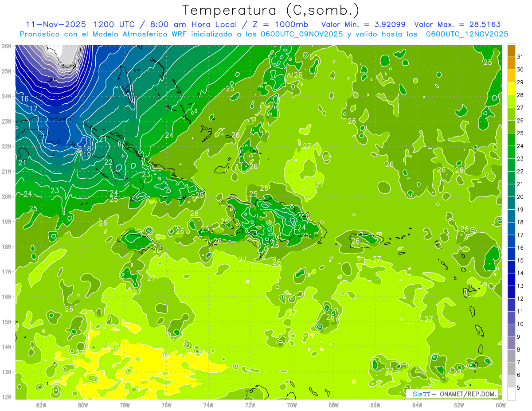Click the legend value '13'
The width and height of the screenshot is (532, 411).
click(520, 286)
